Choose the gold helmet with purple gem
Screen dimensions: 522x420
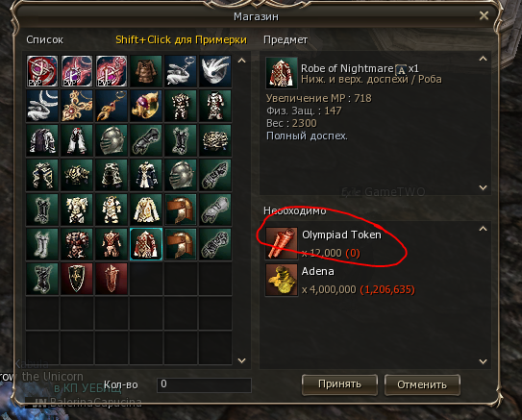click(x=146, y=106)
